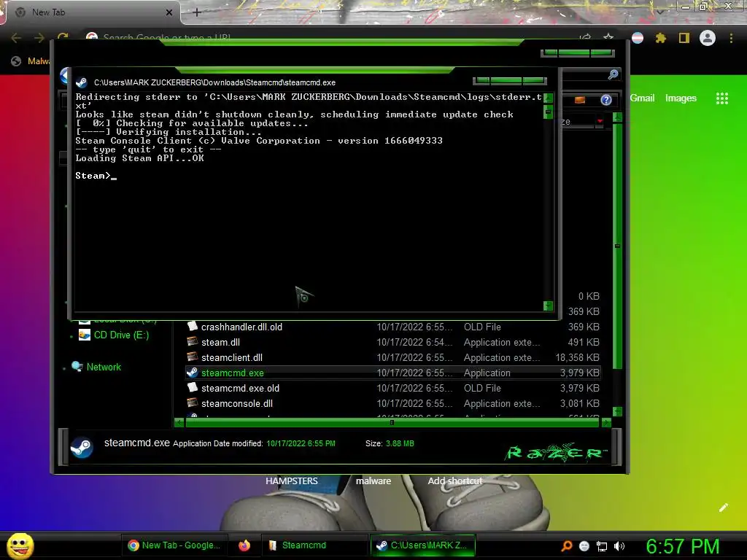Image resolution: width=747 pixels, height=560 pixels.
Task: Click the OLD File type for crashhandler.dll.old
Action: [x=482, y=327]
